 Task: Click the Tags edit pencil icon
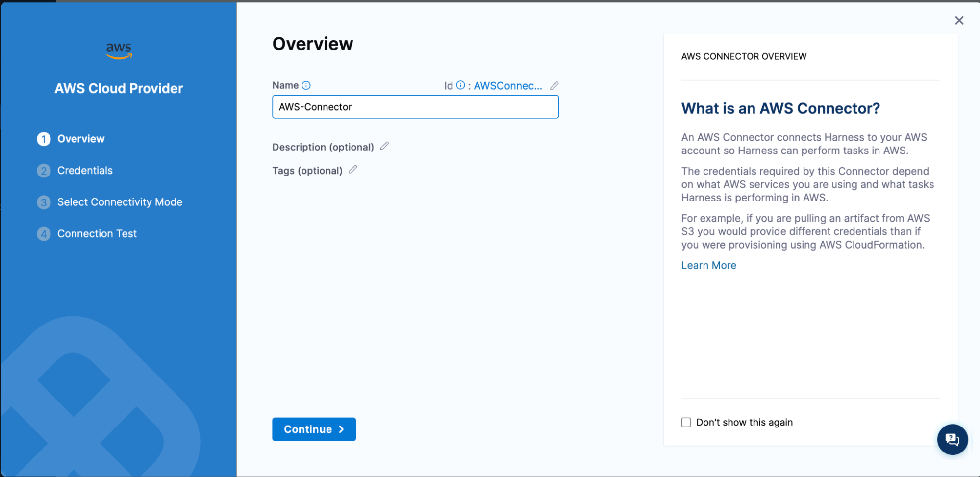[x=353, y=170]
